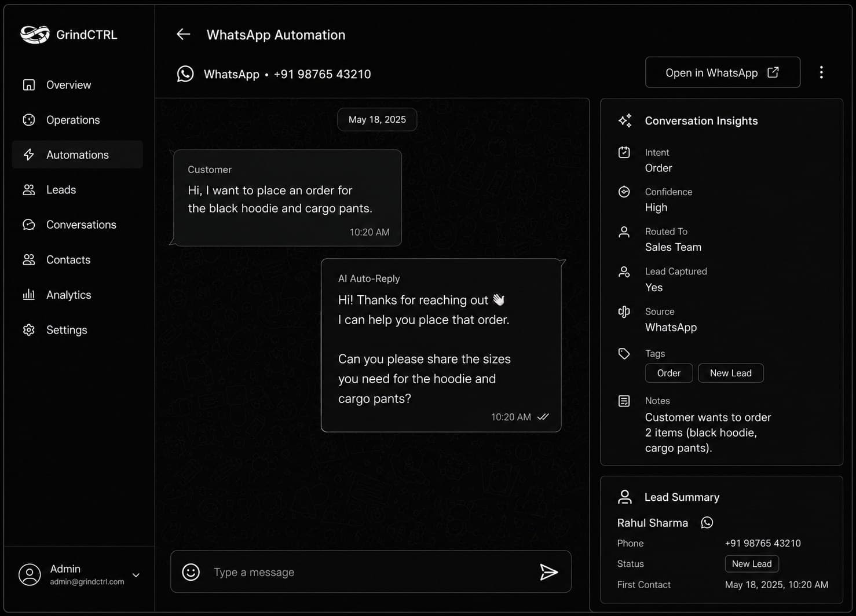Click the New Lead tag under Tags
This screenshot has width=856, height=616.
tap(731, 373)
